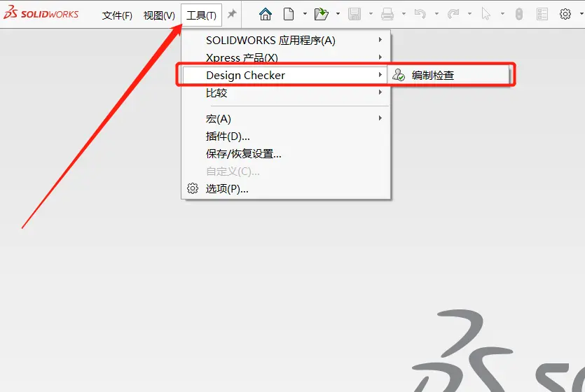585x392 pixels.
Task: Click the Home icon in toolbar
Action: point(266,14)
